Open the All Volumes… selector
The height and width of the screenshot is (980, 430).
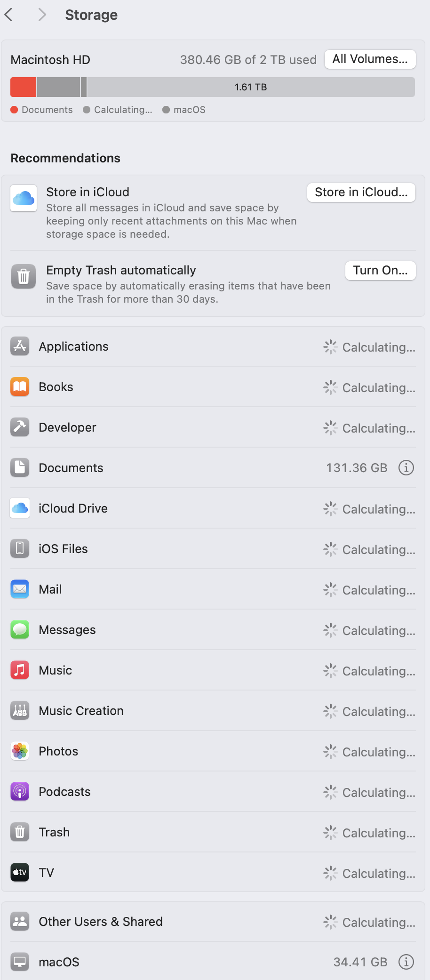tap(370, 59)
